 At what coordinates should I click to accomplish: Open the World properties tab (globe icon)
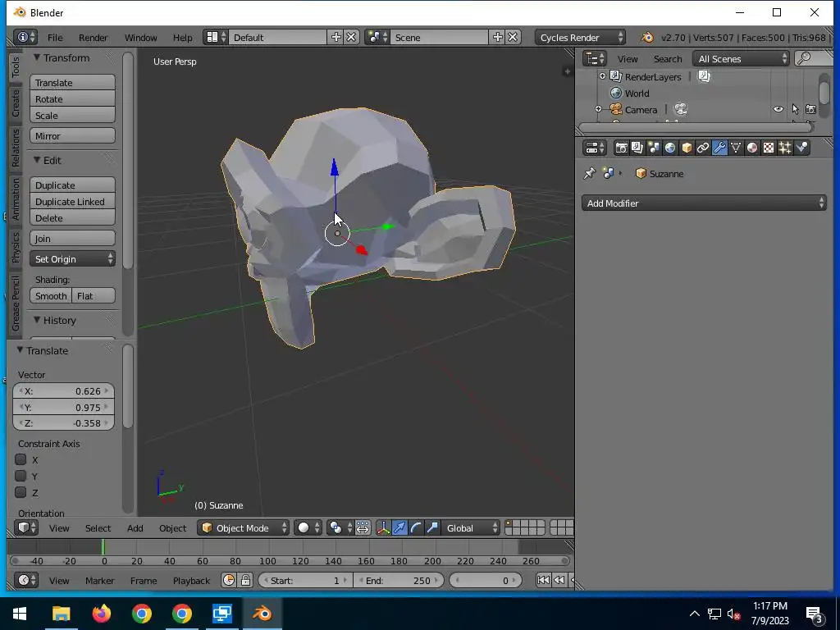point(670,148)
